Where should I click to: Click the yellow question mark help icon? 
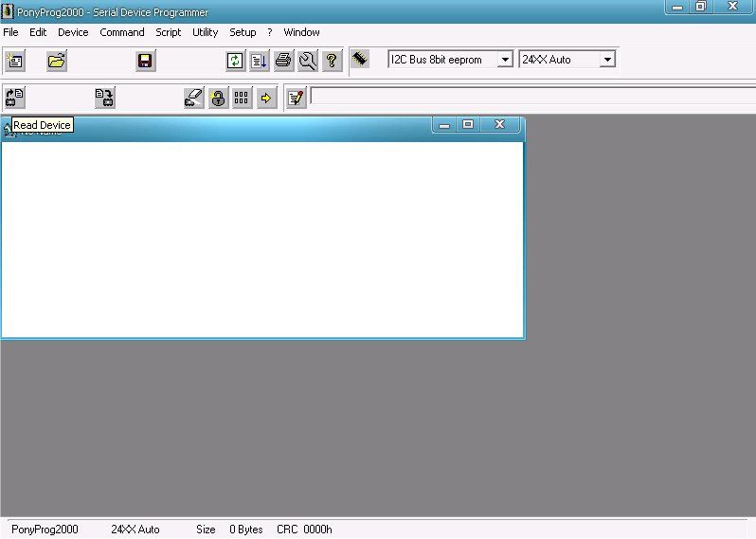click(332, 61)
